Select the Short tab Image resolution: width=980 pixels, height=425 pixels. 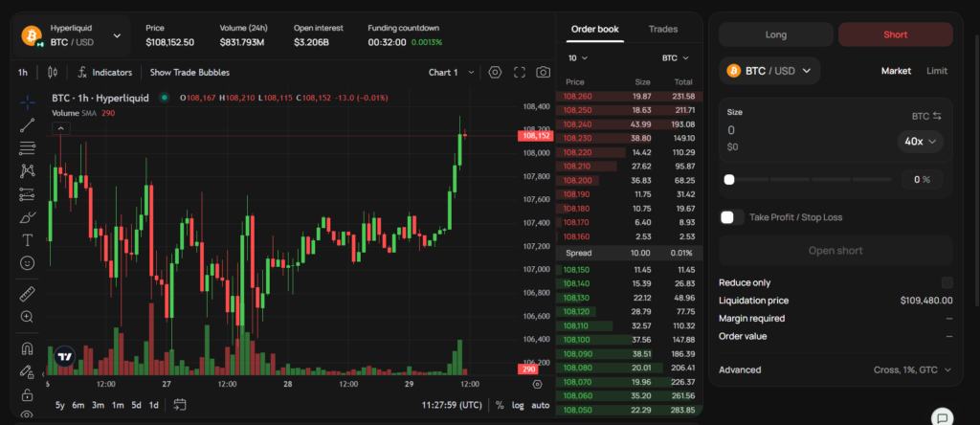coord(895,35)
